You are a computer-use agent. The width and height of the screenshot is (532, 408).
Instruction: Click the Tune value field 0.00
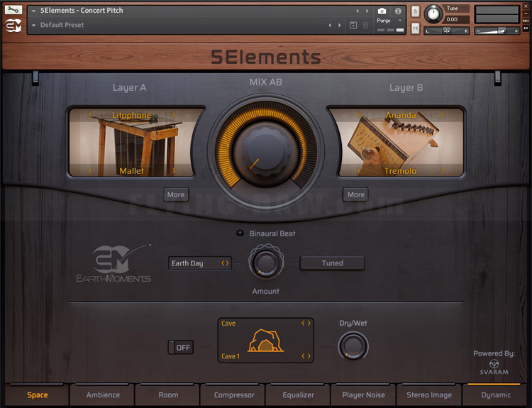[x=457, y=20]
